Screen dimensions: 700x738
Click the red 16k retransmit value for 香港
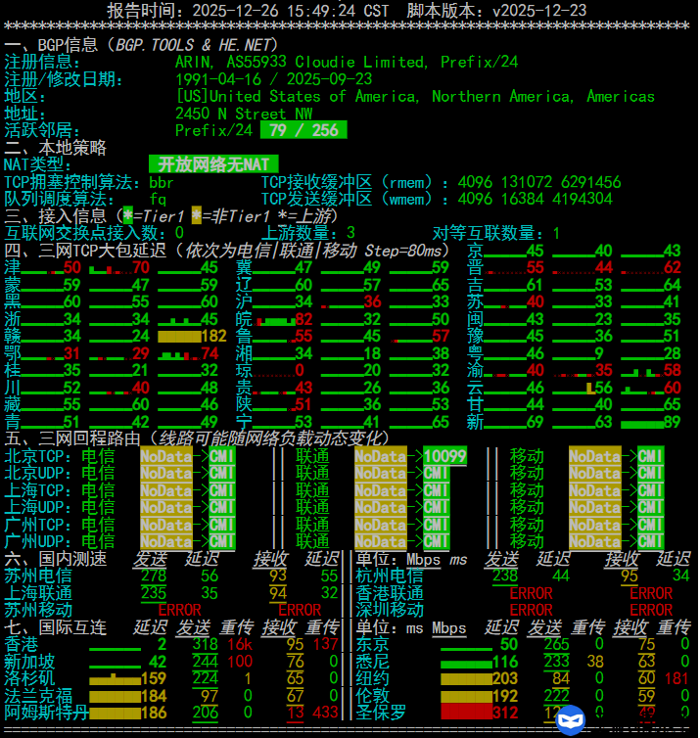pyautogui.click(x=240, y=644)
